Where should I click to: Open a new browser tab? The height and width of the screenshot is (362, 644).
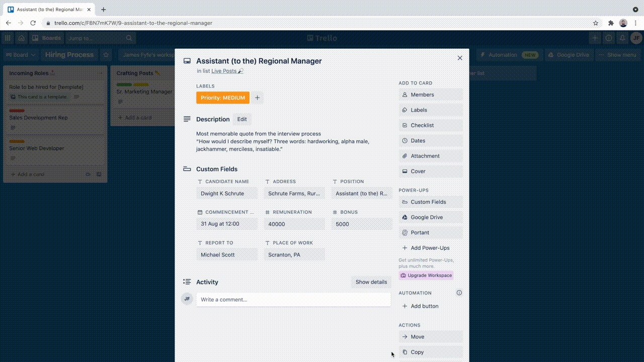tap(104, 10)
